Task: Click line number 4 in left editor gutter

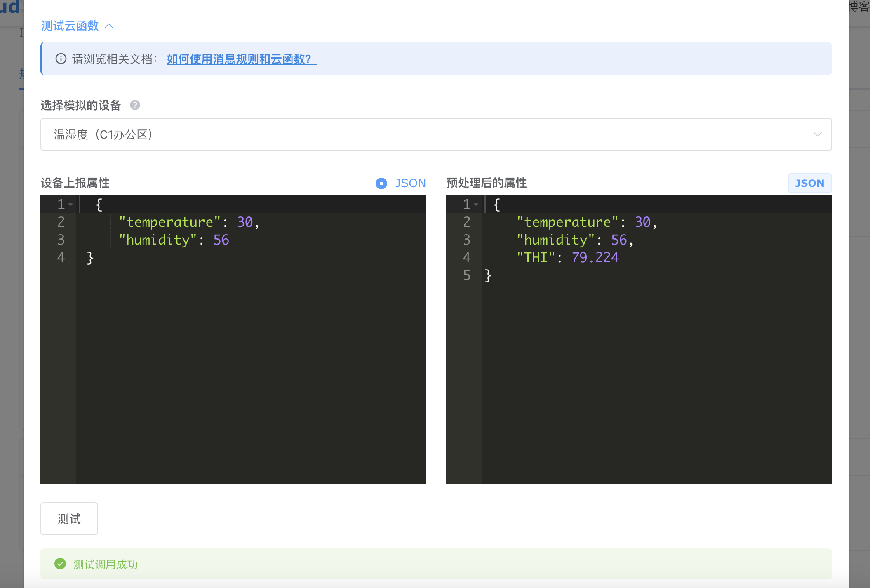Action: (61, 258)
